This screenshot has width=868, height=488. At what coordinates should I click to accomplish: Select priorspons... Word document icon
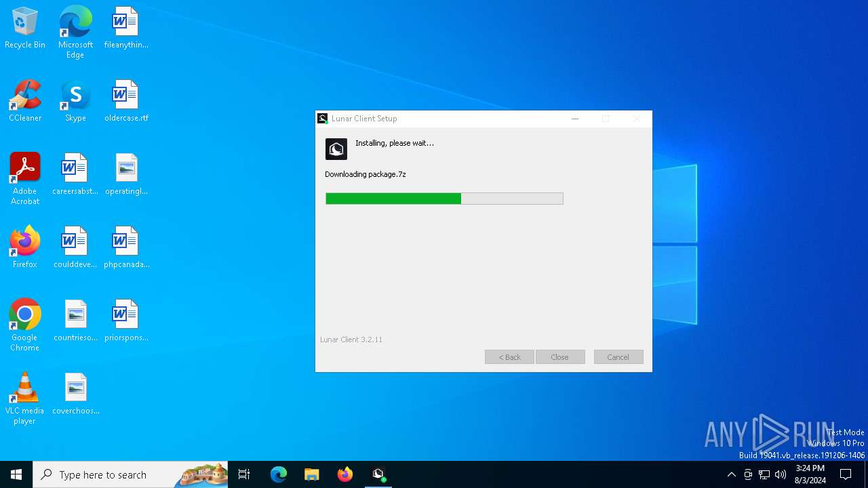126,321
